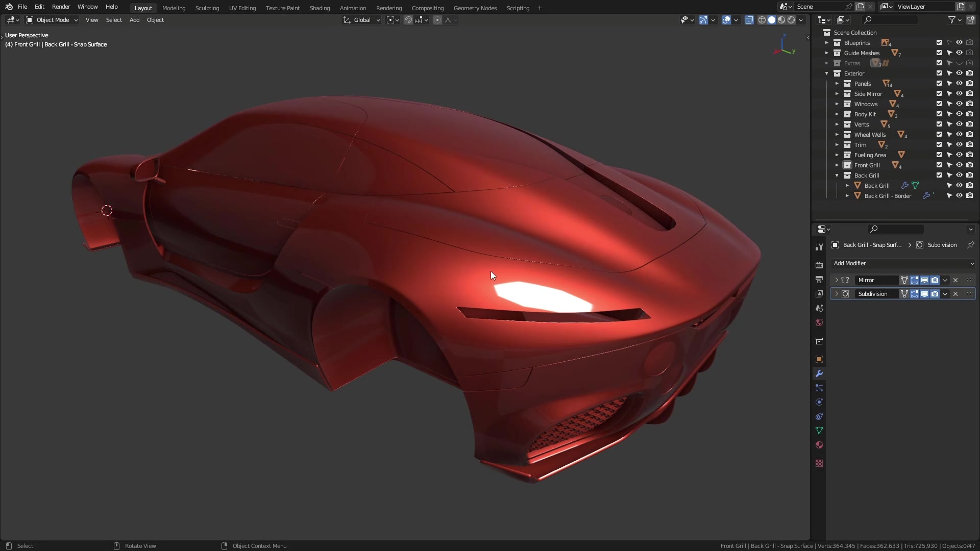The width and height of the screenshot is (980, 551).
Task: Select wireframe viewport shading
Action: [x=762, y=20]
